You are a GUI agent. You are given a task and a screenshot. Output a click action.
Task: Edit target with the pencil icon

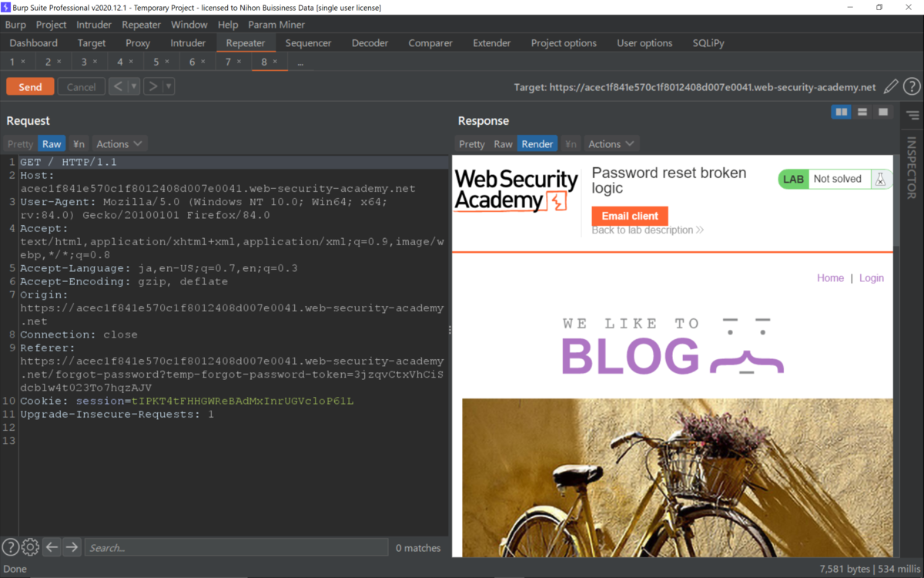pos(891,87)
